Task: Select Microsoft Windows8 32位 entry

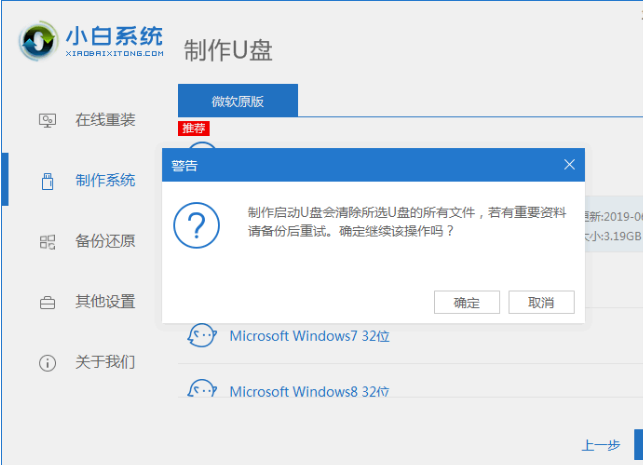Action: pos(310,391)
